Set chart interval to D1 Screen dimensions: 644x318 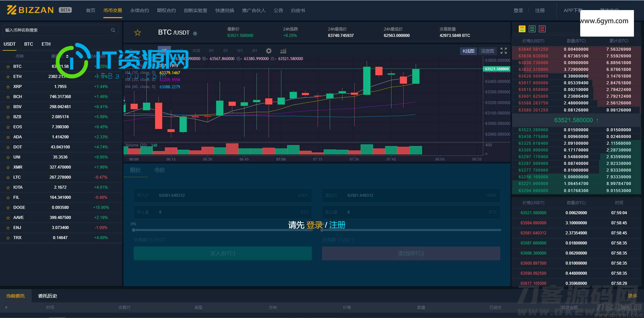tap(226, 51)
